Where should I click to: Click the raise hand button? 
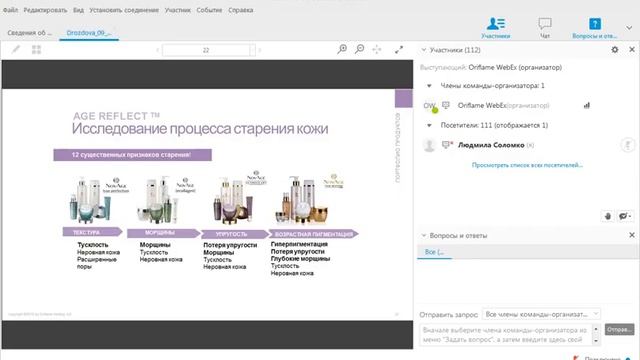pyautogui.click(x=608, y=216)
